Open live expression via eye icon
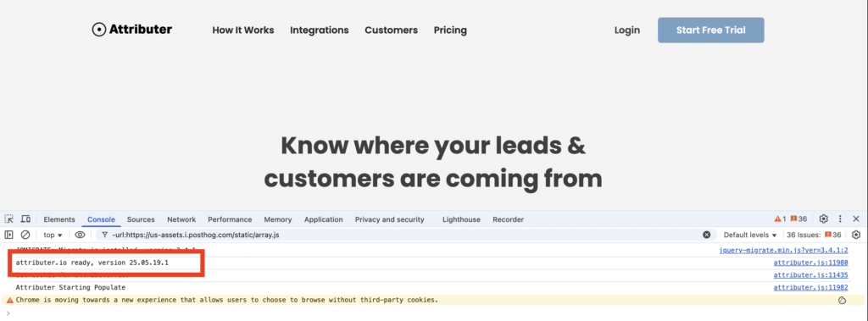This screenshot has height=321, width=868. pyautogui.click(x=80, y=235)
